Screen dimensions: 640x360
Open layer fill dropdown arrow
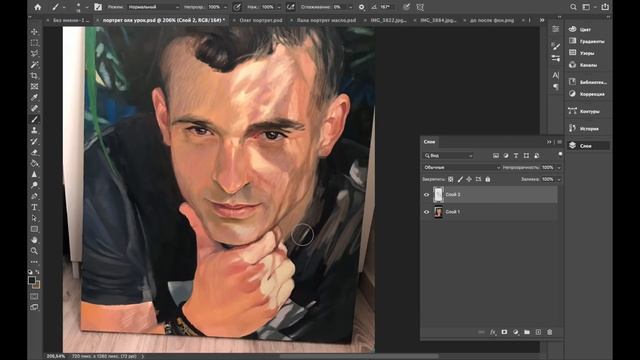coord(559,179)
